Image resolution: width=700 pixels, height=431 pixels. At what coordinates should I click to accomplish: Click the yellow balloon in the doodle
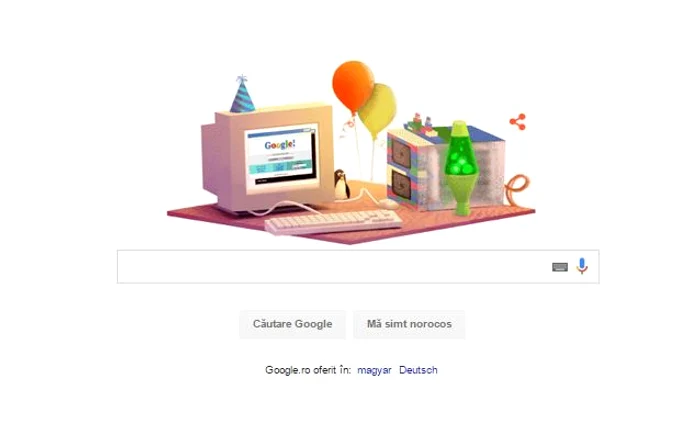379,111
